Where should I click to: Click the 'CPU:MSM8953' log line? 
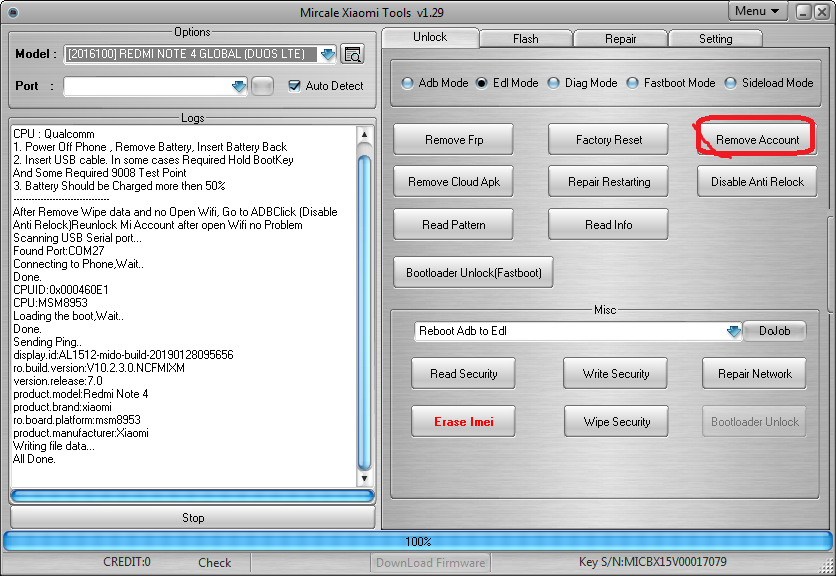50,303
